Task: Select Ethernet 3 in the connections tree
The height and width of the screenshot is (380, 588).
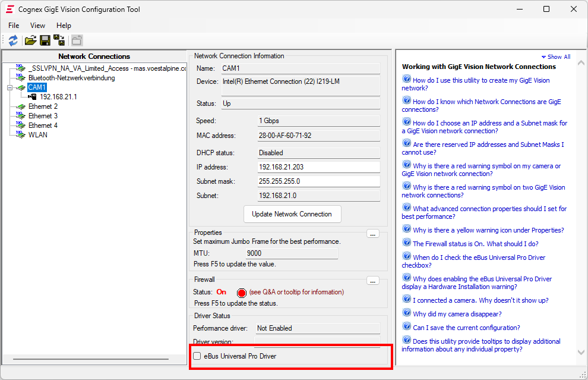Action: 43,116
